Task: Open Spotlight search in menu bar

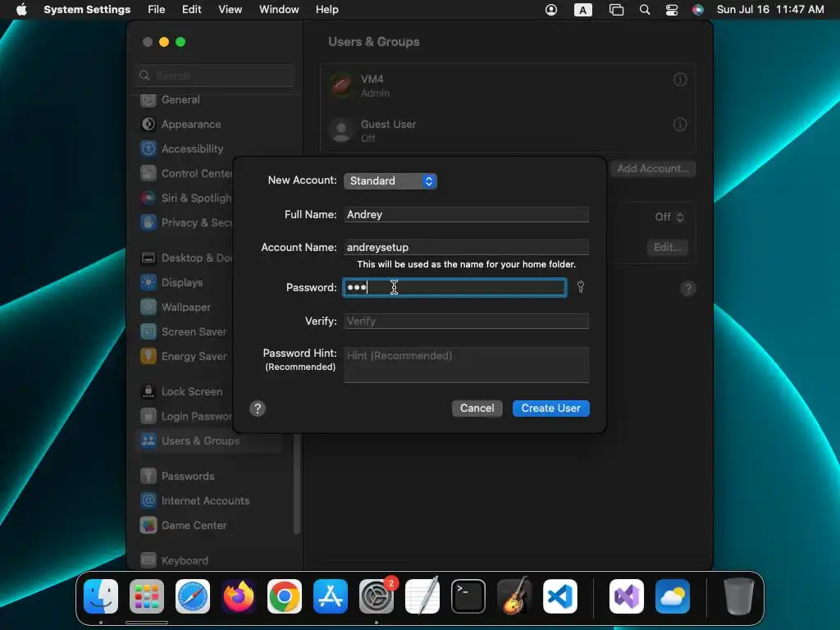Action: pos(645,10)
